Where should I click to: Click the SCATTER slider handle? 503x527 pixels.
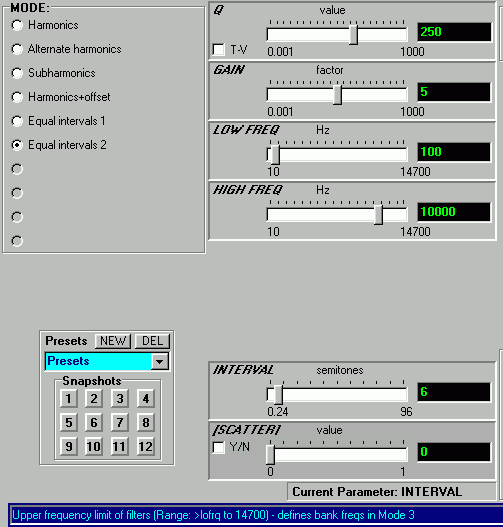point(270,455)
